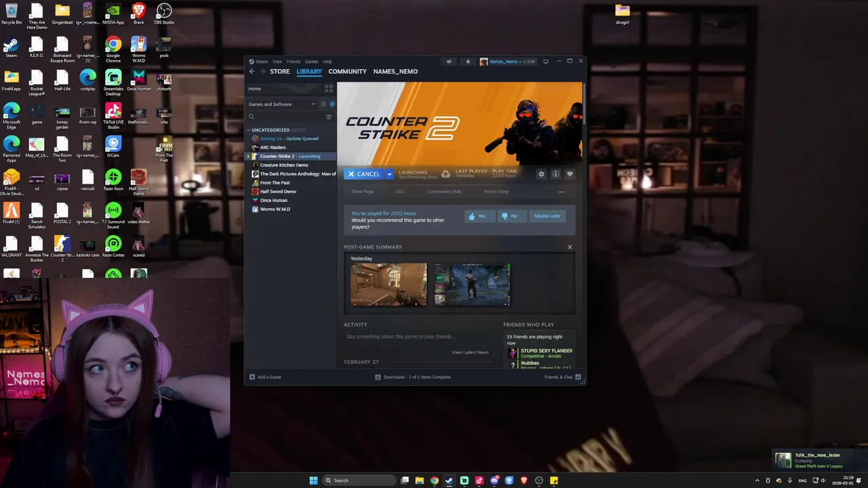Close the Post-Game Summary panel
The width and height of the screenshot is (868, 488).
pos(570,247)
